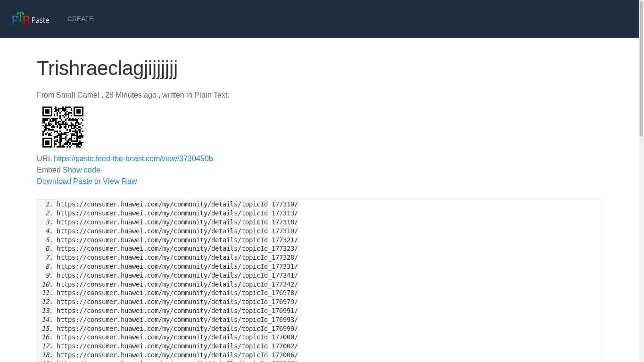Click the paste title Trishraeclagjijjjjjj
Image resolution: width=644 pixels, height=362 pixels.
point(107,68)
